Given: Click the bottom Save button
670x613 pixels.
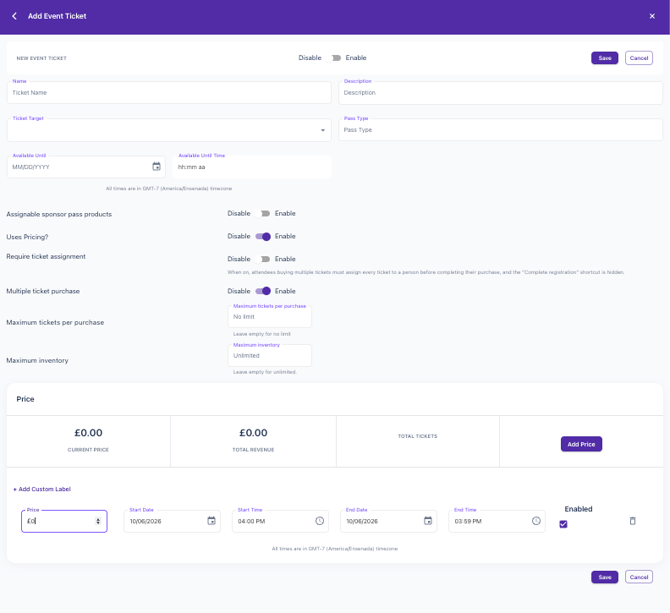Looking at the screenshot, I should (x=604, y=577).
